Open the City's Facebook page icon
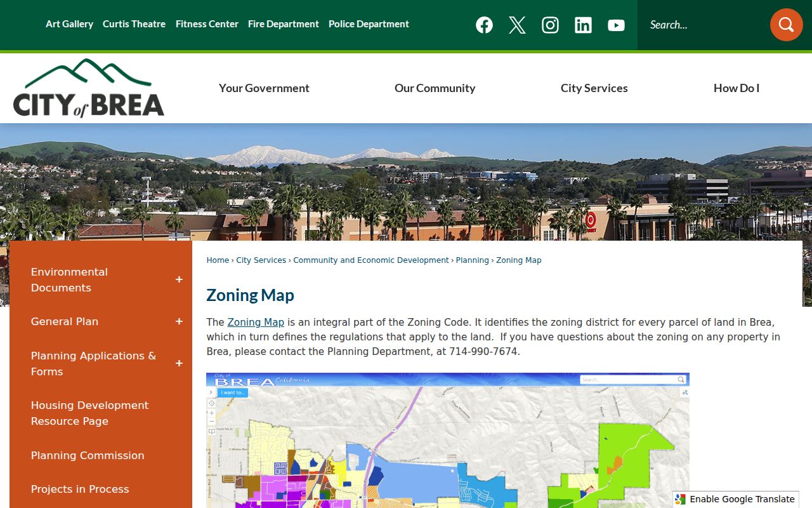 (484, 25)
